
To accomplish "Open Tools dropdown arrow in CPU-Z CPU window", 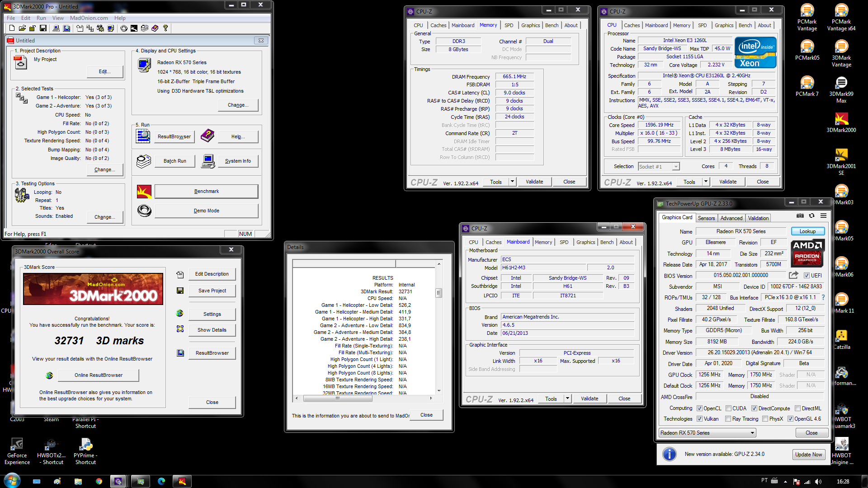I will (x=706, y=182).
